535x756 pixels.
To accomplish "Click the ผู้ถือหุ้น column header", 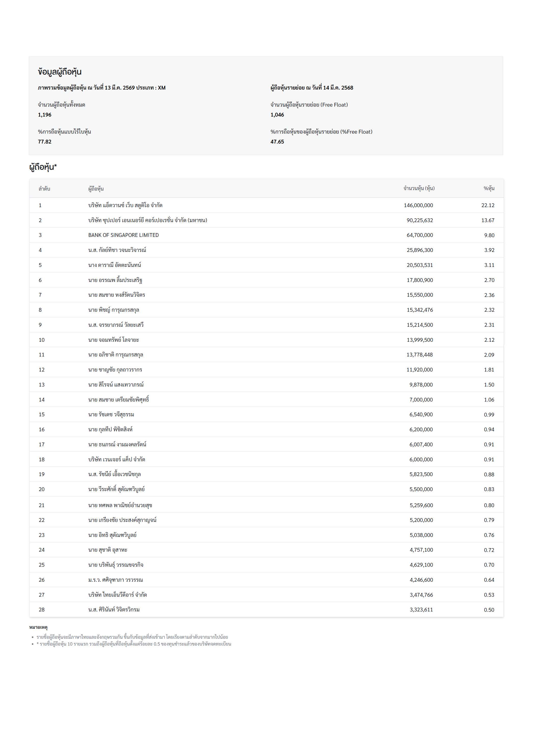I will pos(96,189).
